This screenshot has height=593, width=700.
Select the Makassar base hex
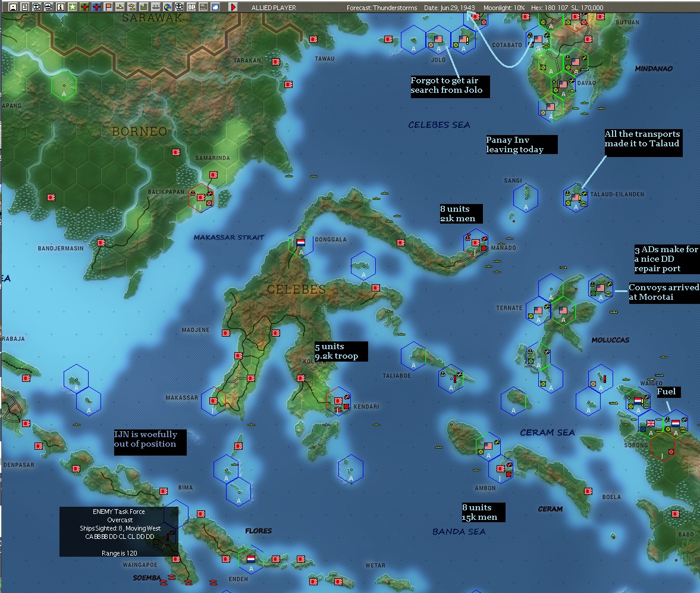coord(214,401)
